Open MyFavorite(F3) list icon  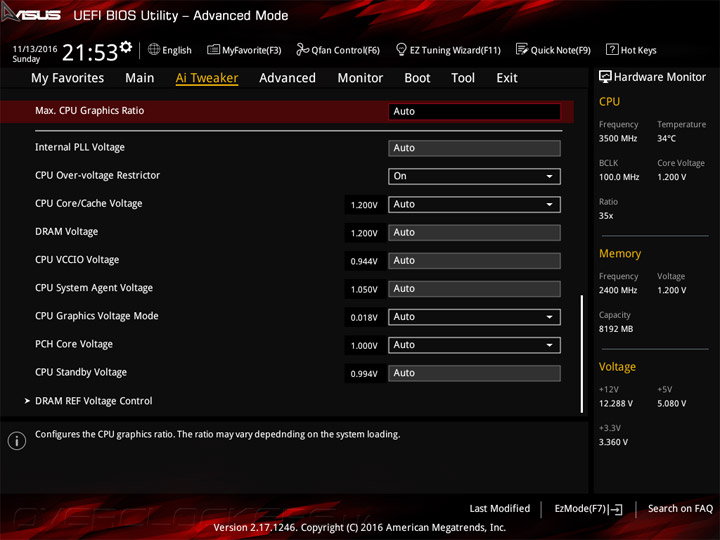click(x=213, y=49)
